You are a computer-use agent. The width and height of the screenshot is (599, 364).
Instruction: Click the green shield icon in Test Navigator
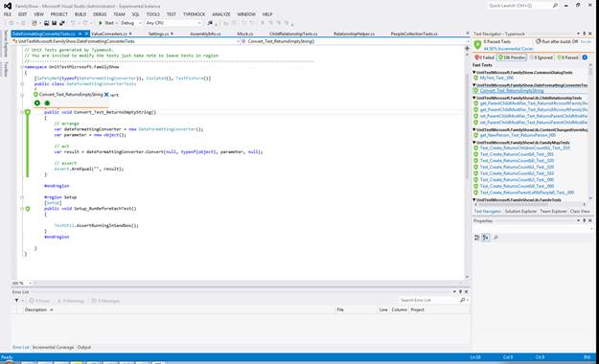477,45
